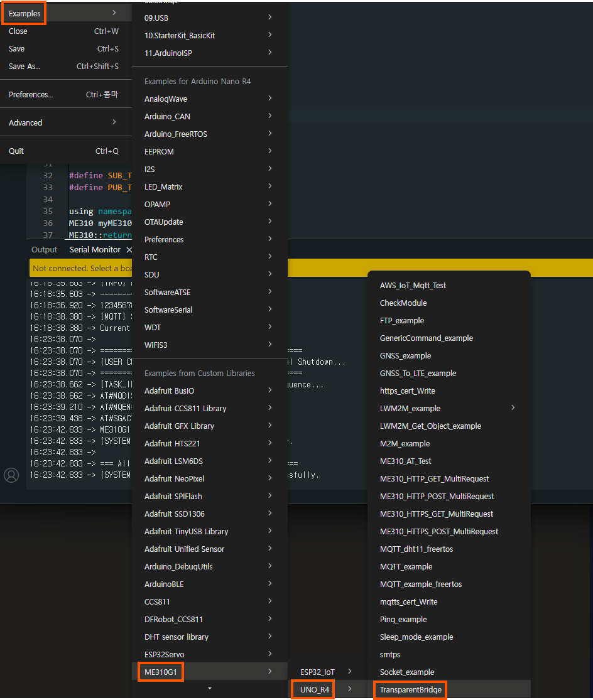Open the OTAUpdate examples submenu

tap(209, 222)
